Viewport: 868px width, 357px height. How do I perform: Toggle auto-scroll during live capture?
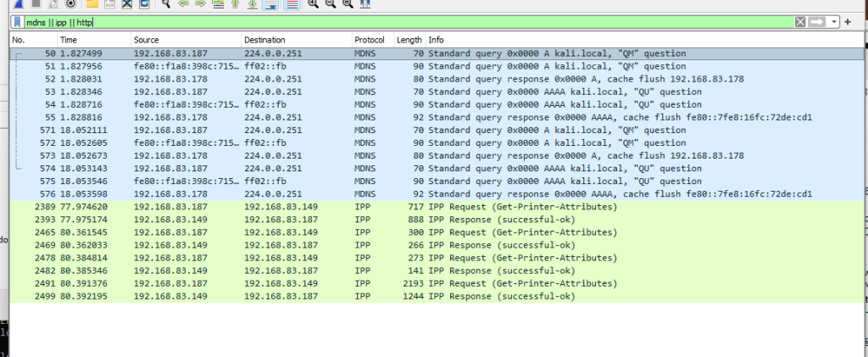272,3
